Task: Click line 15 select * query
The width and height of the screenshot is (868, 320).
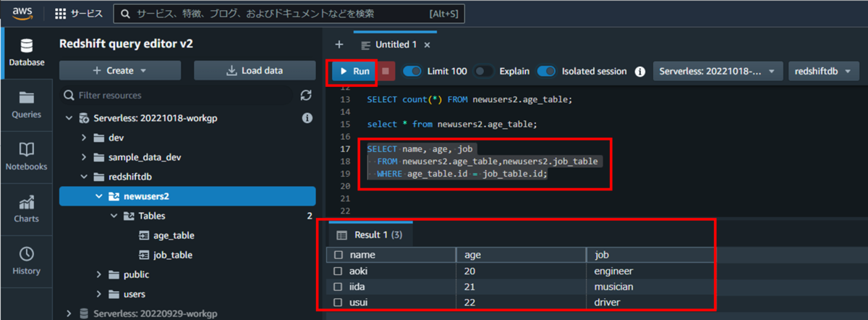Action: (452, 125)
